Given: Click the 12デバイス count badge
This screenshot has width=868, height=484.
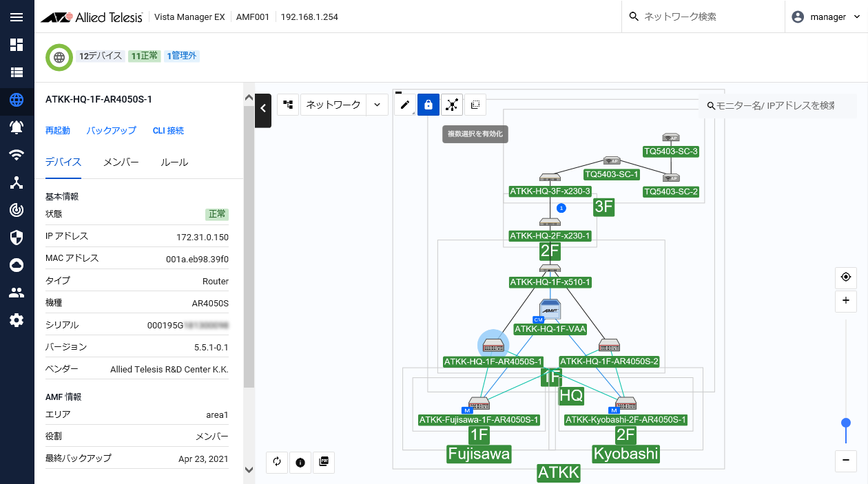Looking at the screenshot, I should [x=101, y=56].
